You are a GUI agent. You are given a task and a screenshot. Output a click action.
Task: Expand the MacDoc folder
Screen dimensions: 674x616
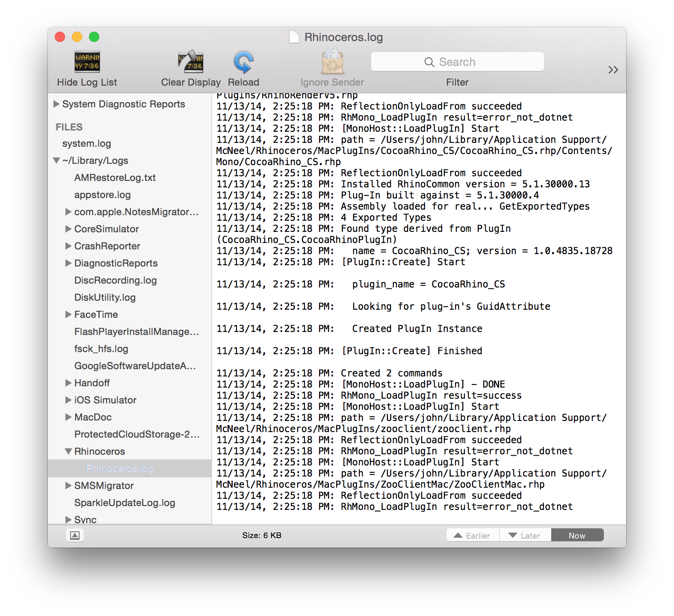(68, 417)
